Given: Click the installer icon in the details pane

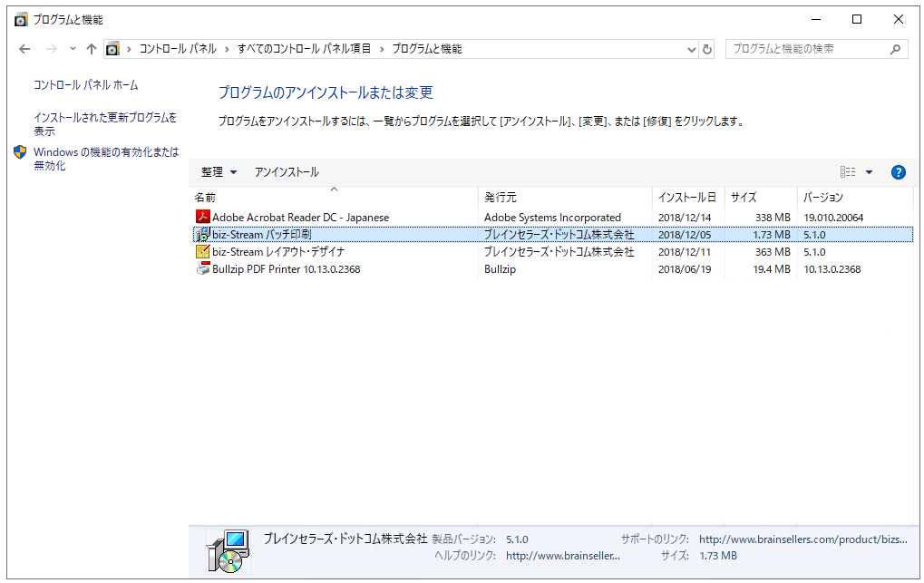Looking at the screenshot, I should coord(229,551).
